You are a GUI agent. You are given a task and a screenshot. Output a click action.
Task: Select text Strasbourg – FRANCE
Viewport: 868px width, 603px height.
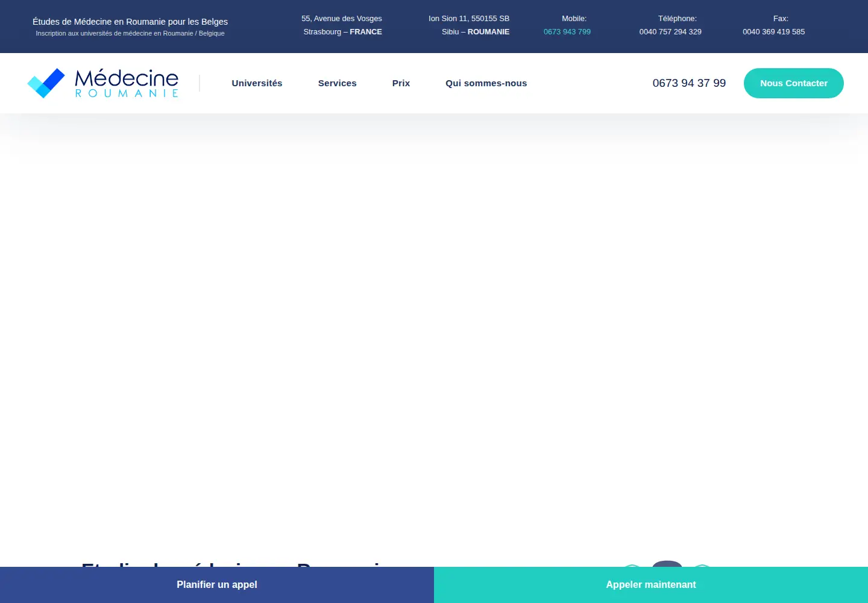click(342, 32)
